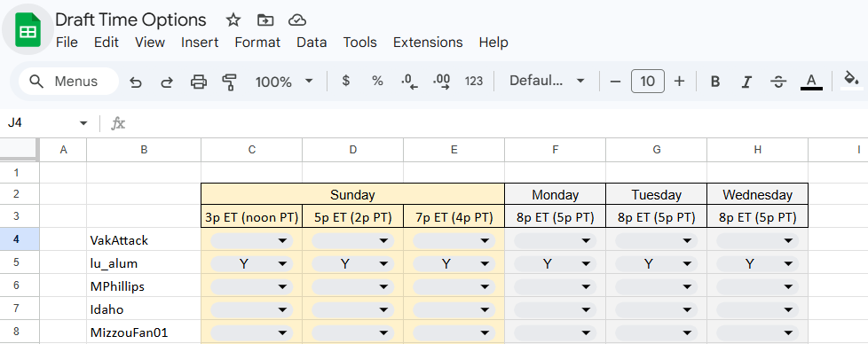This screenshot has height=344, width=868.
Task: Open the Tools menu
Action: [359, 43]
